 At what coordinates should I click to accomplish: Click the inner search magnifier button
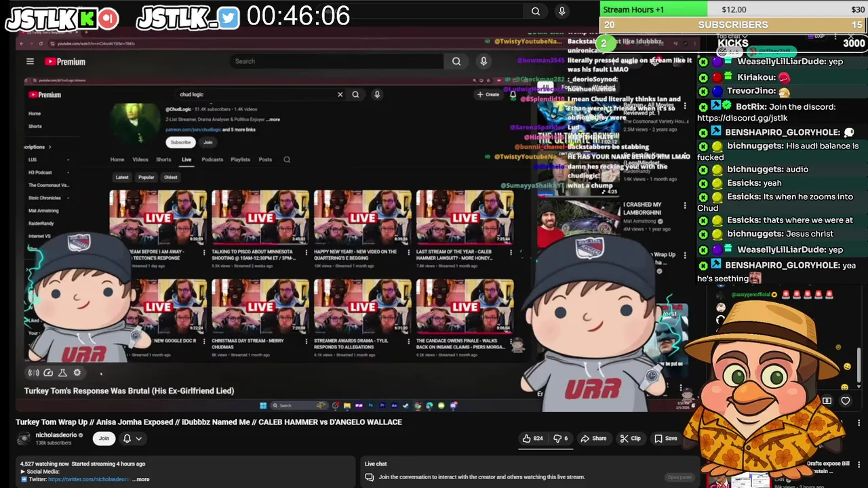tap(355, 95)
